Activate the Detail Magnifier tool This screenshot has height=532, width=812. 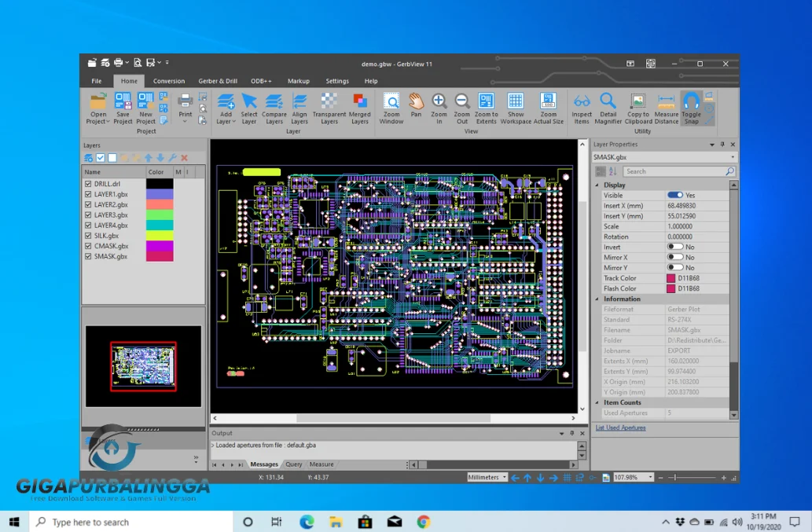pyautogui.click(x=608, y=101)
